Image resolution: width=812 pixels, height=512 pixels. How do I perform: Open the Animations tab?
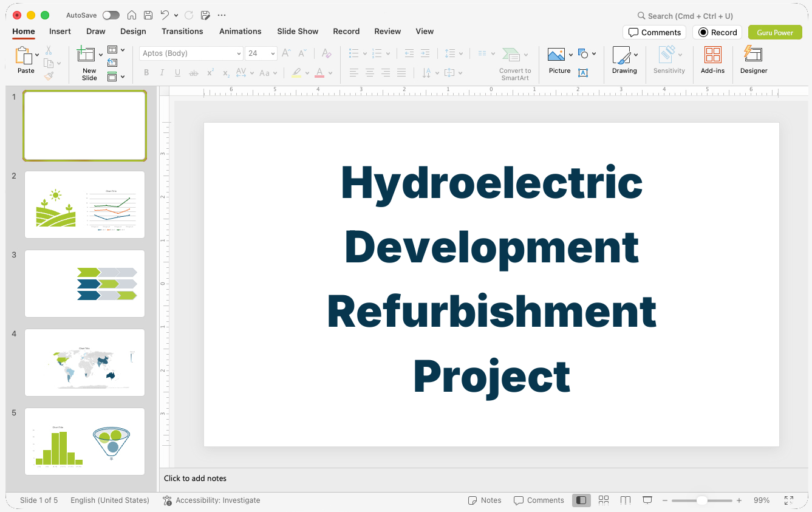pos(241,31)
